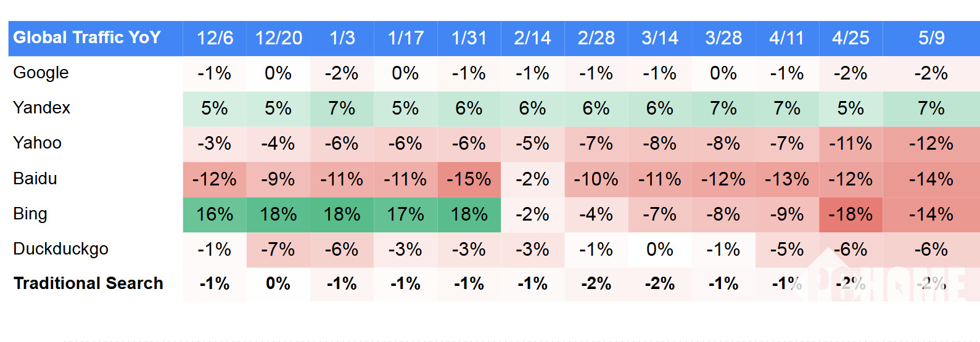
Task: Select Baidu's -13% cell under 4/11
Action: pos(786,179)
